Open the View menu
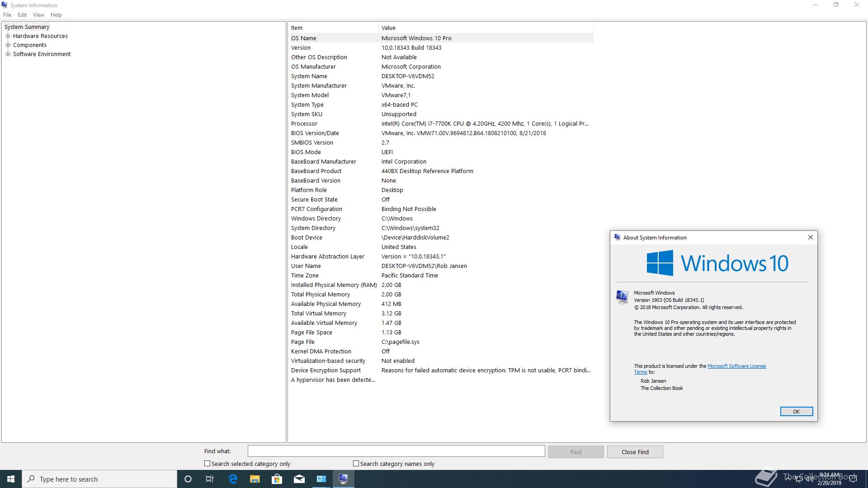This screenshot has width=868, height=488. (38, 15)
